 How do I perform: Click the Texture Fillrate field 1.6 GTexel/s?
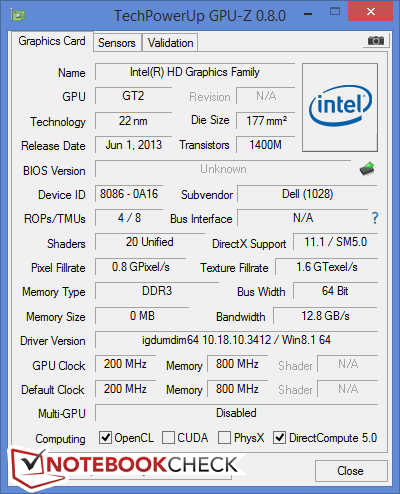[327, 267]
